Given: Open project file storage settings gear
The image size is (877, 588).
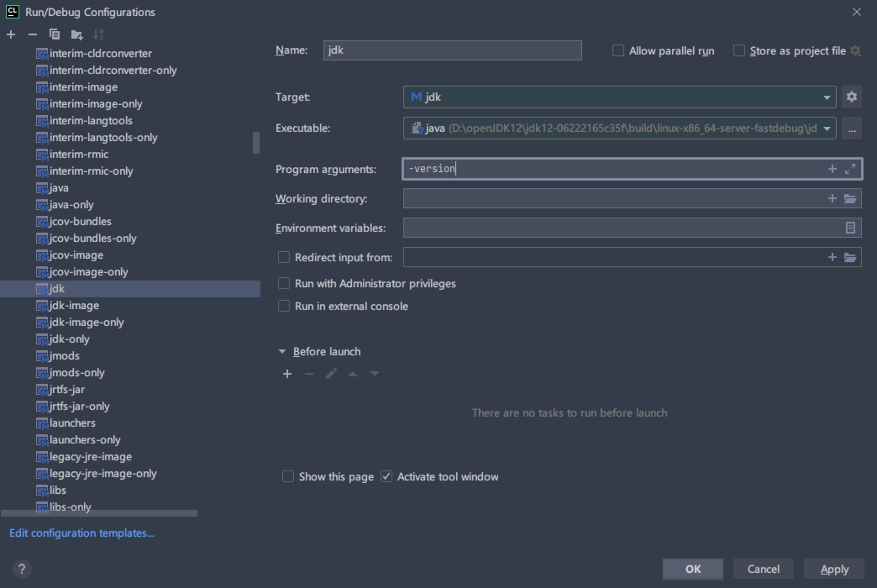Looking at the screenshot, I should [x=856, y=51].
